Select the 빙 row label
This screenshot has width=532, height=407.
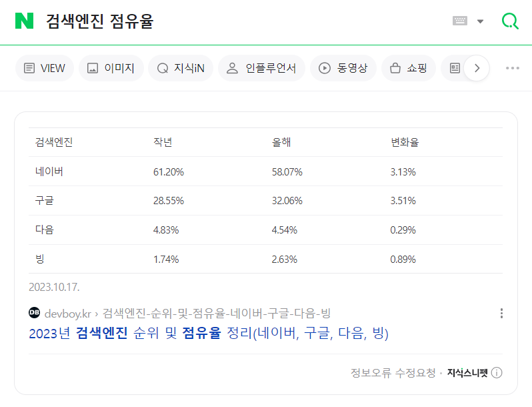40,259
